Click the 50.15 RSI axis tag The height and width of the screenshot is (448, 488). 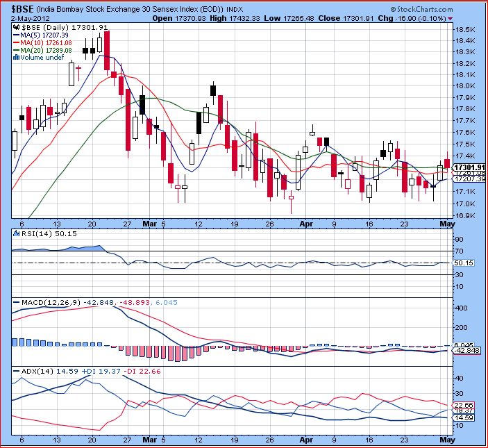coord(463,263)
